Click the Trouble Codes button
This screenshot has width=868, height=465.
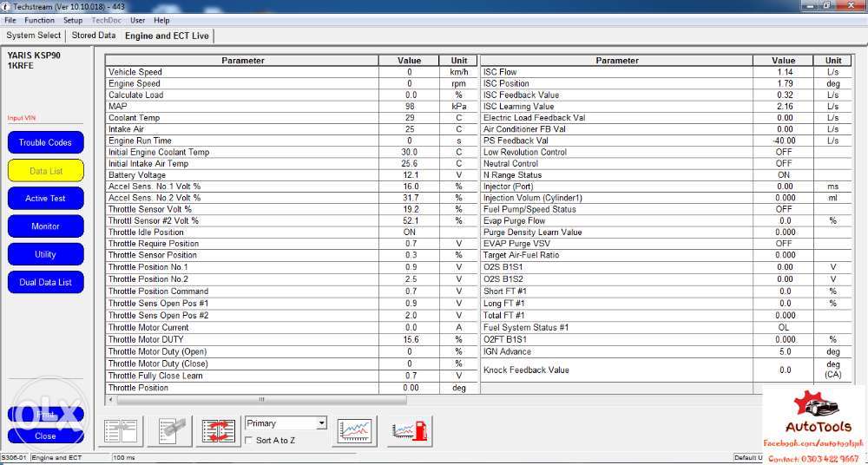pos(45,143)
